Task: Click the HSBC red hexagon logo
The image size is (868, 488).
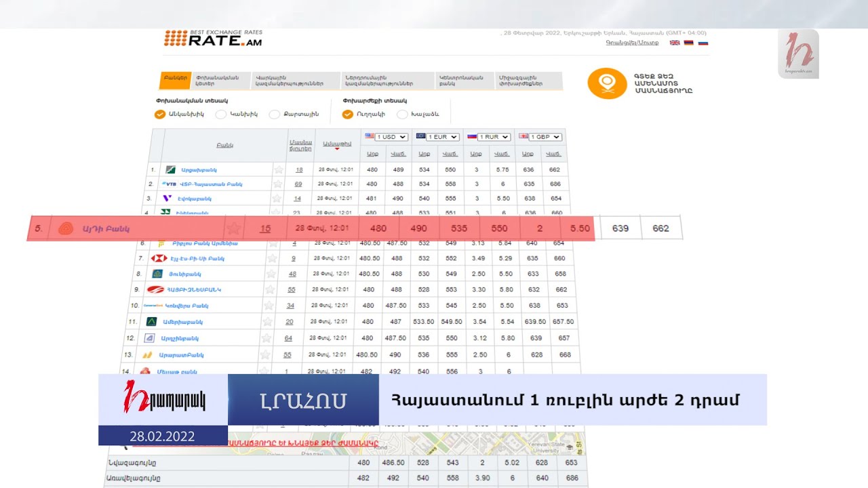Action: 159,258
